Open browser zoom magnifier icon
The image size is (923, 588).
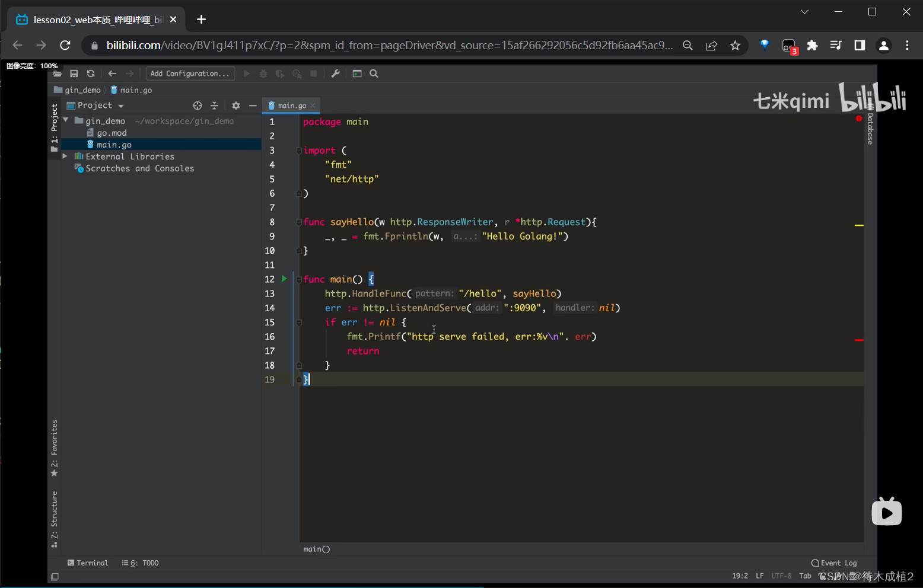688,45
